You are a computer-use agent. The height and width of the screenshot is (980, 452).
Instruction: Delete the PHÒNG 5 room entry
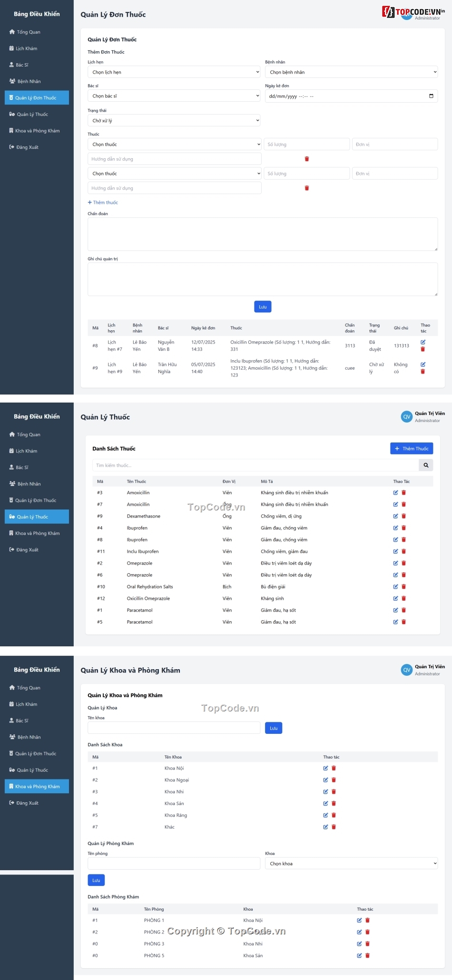tap(367, 955)
